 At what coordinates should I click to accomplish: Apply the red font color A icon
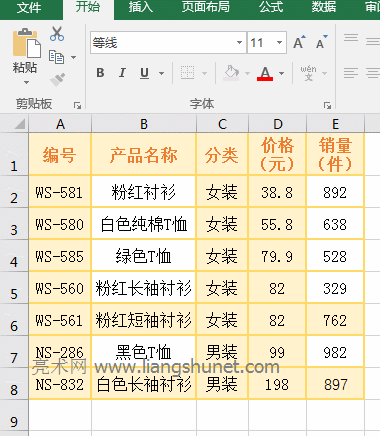pos(265,73)
